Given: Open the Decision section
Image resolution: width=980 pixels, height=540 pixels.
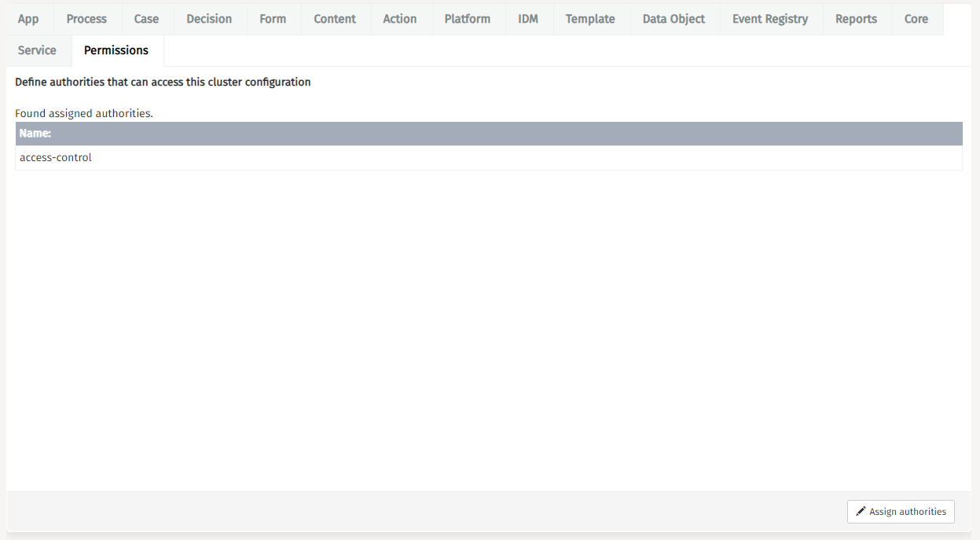Looking at the screenshot, I should (x=209, y=18).
